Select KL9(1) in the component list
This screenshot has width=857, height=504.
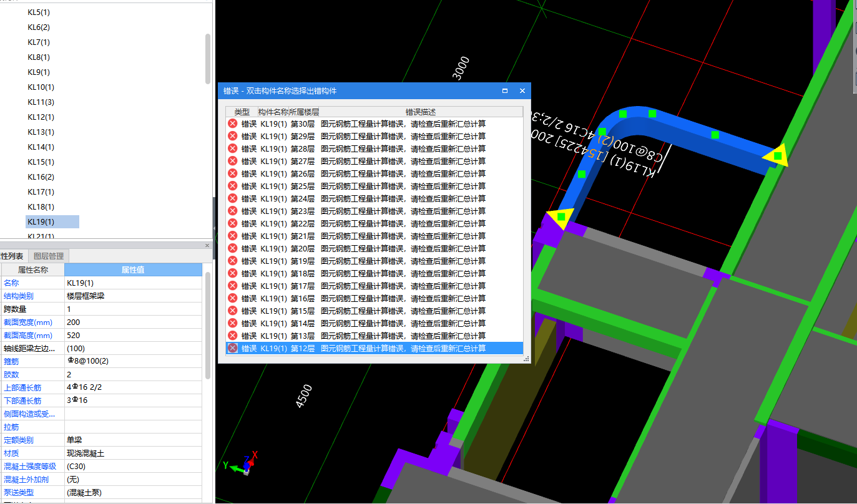pyautogui.click(x=39, y=72)
